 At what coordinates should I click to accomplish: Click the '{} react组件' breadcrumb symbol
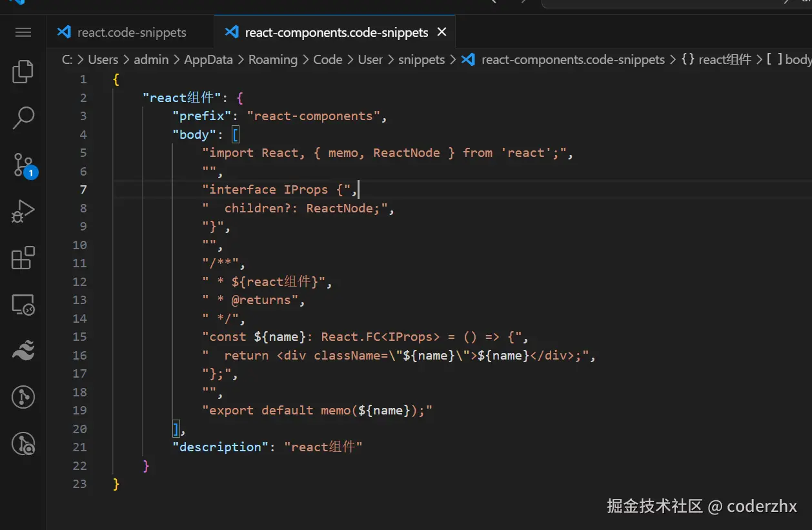(716, 59)
